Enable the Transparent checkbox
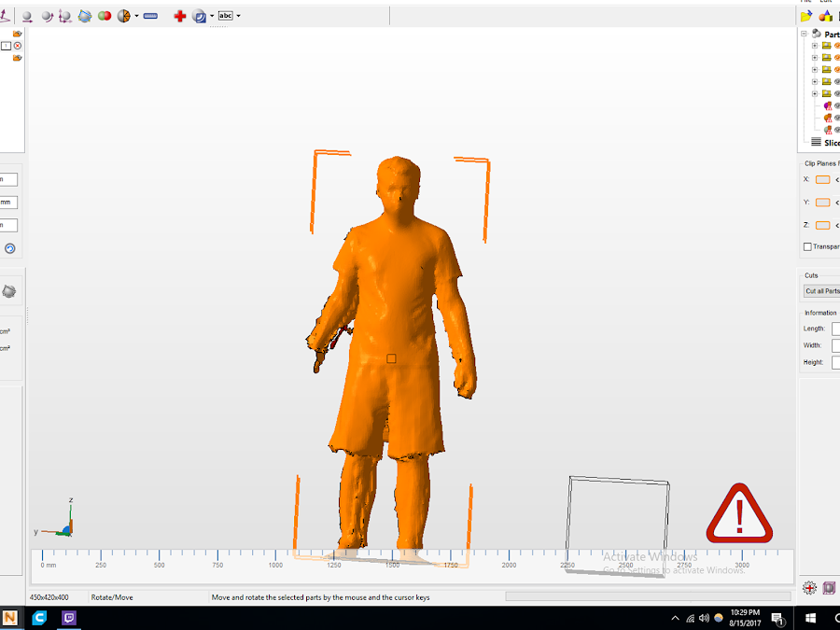This screenshot has height=630, width=840. [x=807, y=246]
